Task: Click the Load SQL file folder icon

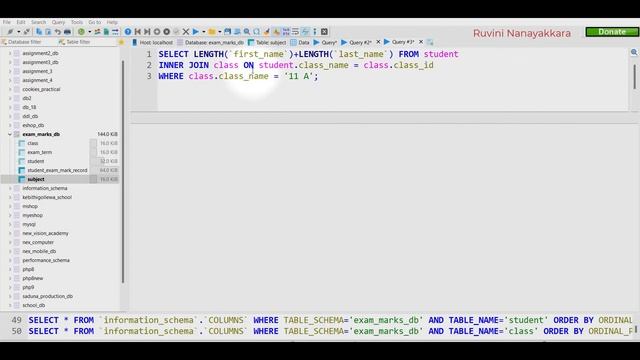Action: point(212,31)
